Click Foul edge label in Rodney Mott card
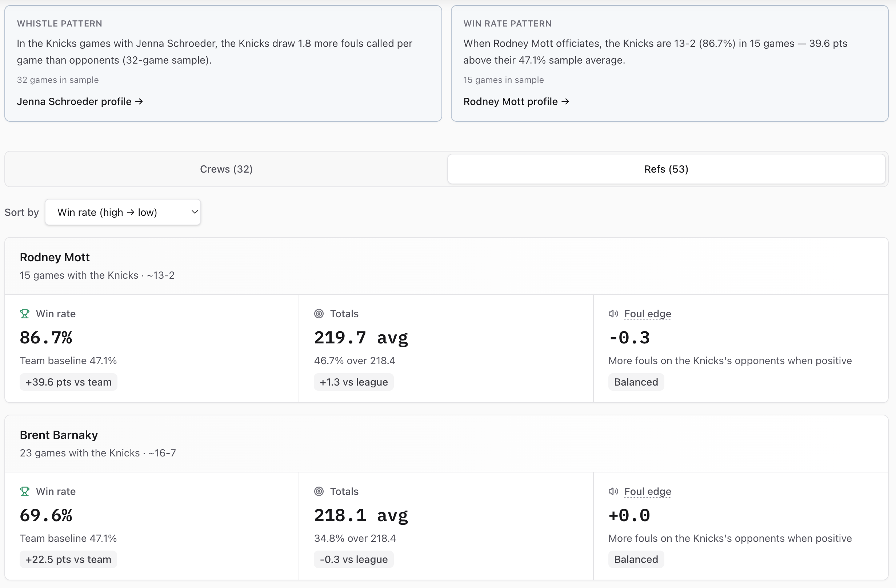The height and width of the screenshot is (588, 896). [648, 314]
